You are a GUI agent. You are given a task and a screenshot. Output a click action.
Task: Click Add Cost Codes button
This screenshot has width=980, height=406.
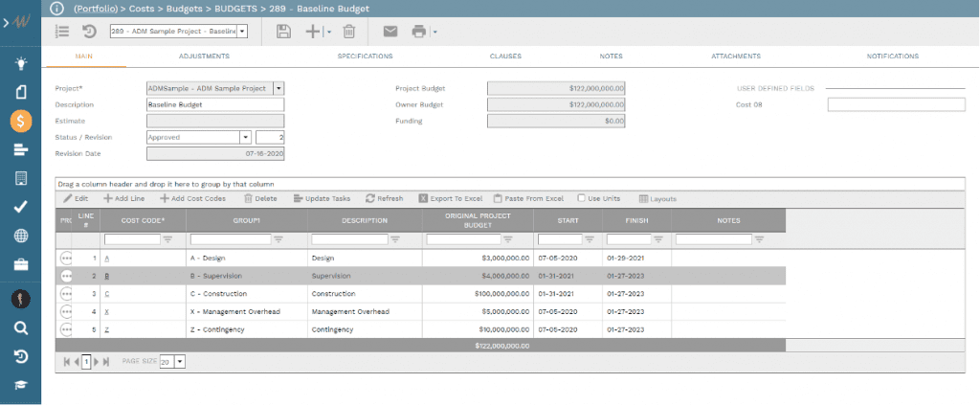[x=192, y=198]
